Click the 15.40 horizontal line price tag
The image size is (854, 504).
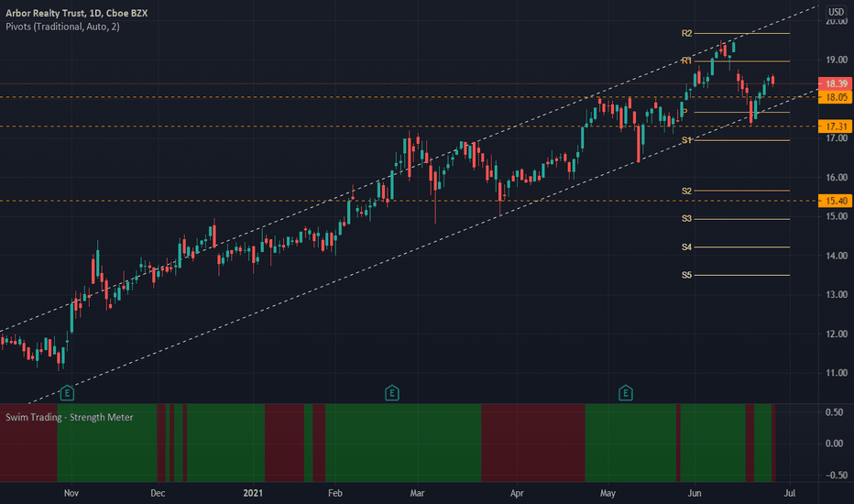[x=836, y=201]
